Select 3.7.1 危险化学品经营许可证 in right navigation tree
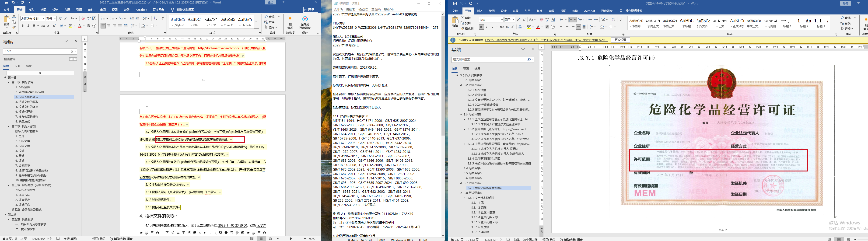The image size is (868, 241). [x=499, y=188]
